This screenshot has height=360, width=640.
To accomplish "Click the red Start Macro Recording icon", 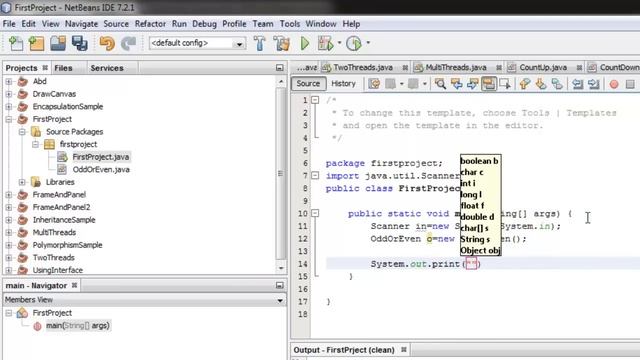I will click(614, 84).
